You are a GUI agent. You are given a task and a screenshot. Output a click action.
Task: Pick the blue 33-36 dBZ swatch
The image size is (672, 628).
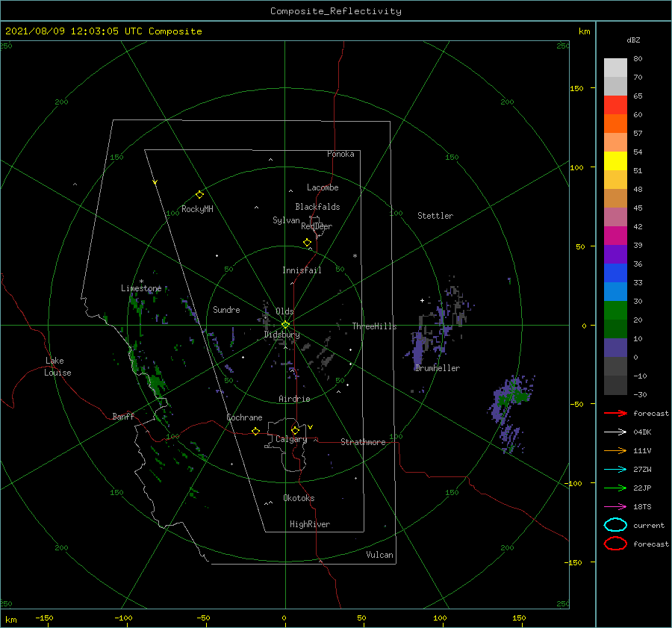coord(615,273)
